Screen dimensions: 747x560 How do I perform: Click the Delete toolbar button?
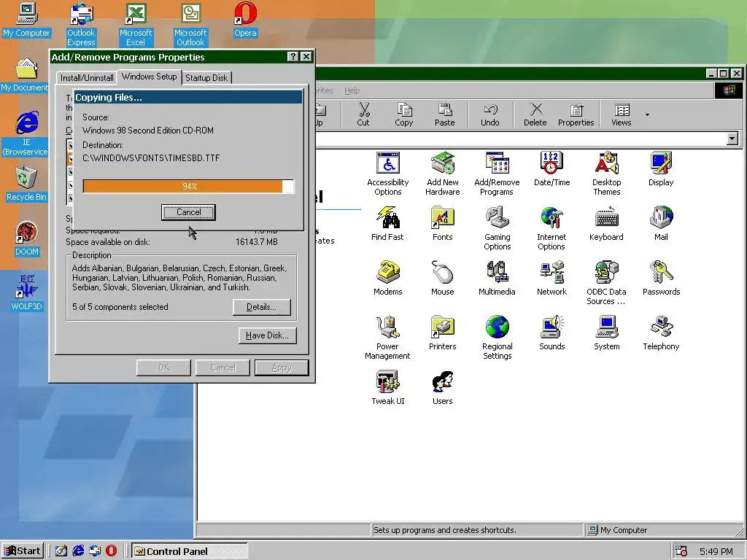click(535, 114)
